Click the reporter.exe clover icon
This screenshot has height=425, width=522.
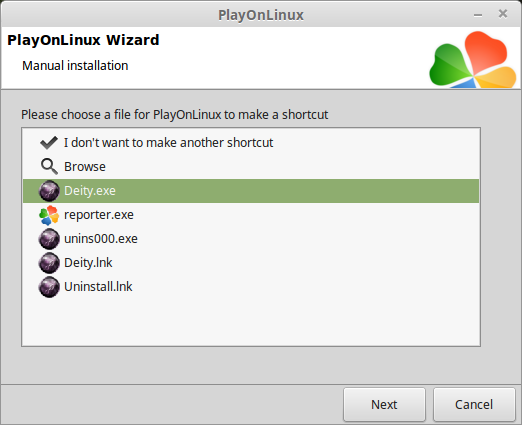[x=49, y=215]
